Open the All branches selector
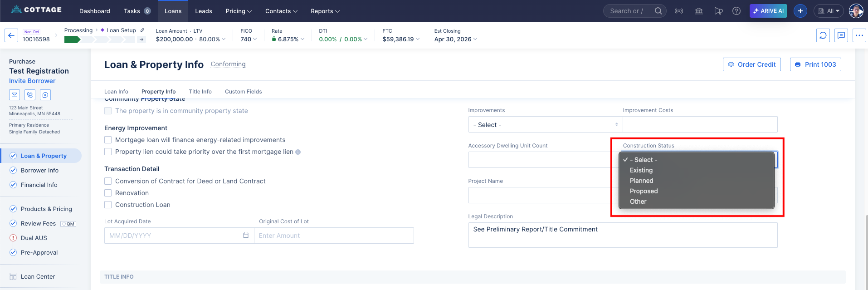Viewport: 868px width, 290px height. click(829, 11)
